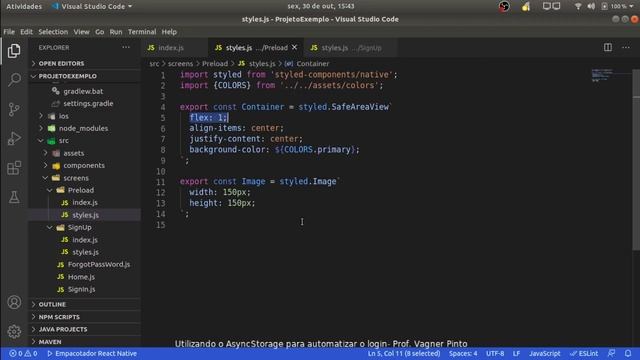
Task: Open the Run menu
Action: click(x=116, y=32)
